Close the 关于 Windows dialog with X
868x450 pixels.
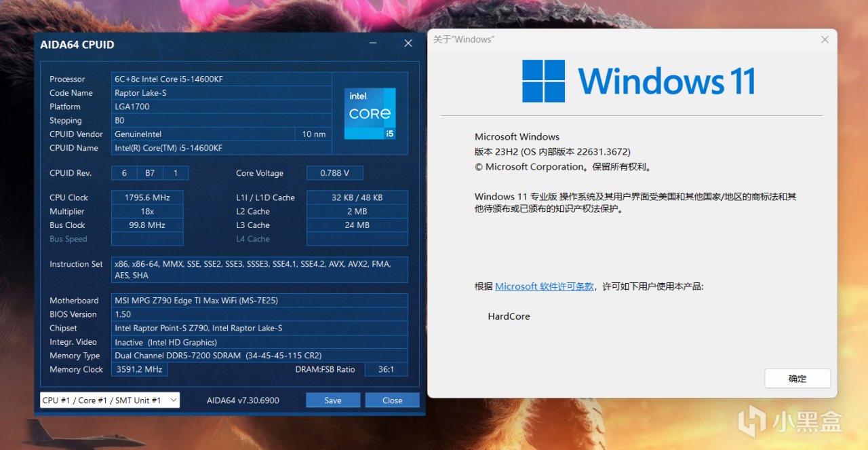825,39
